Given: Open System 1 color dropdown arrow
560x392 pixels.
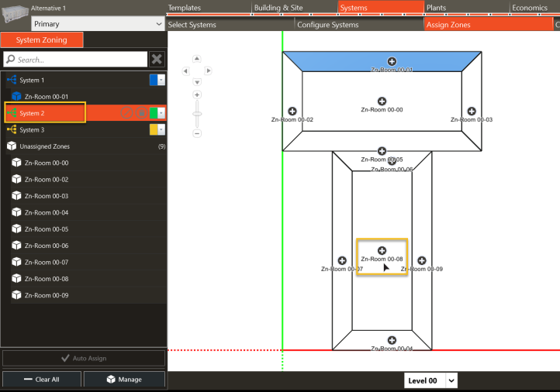Looking at the screenshot, I should [x=161, y=80].
